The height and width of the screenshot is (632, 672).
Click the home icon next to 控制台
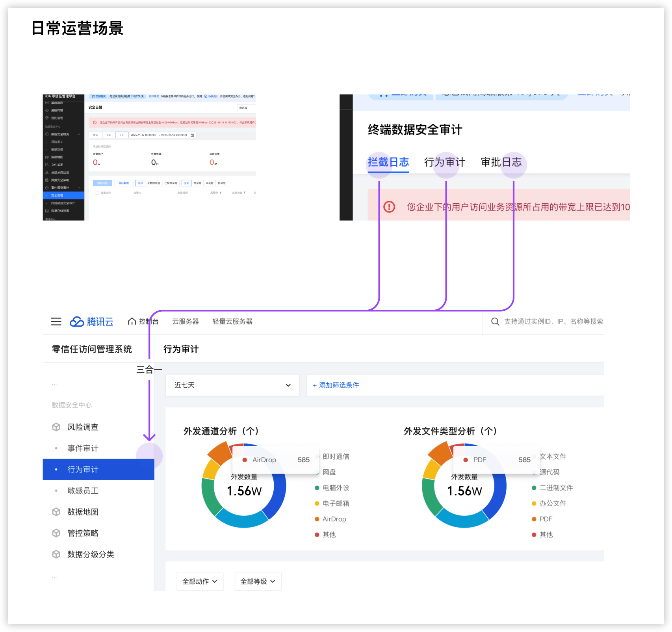click(x=132, y=322)
